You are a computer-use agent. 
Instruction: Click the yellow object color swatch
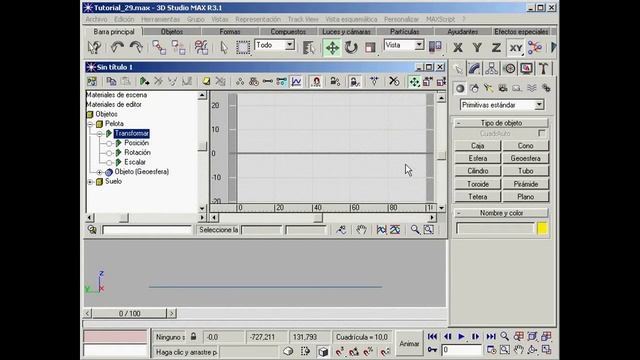point(542,229)
